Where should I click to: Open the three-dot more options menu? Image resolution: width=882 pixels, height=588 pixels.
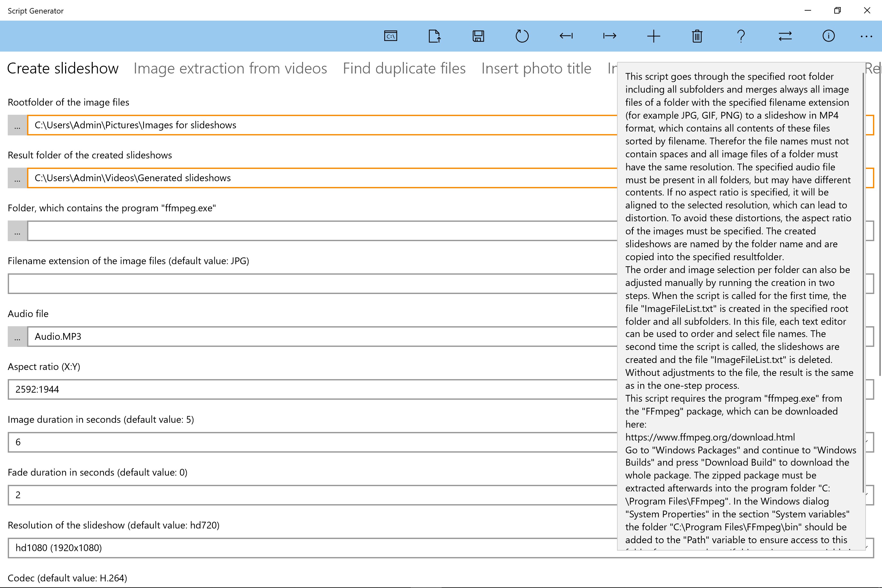coord(866,36)
